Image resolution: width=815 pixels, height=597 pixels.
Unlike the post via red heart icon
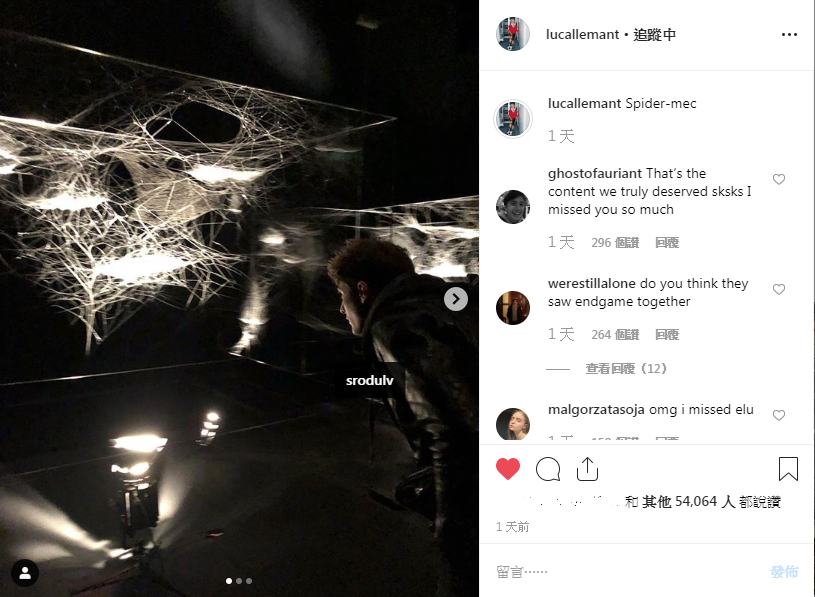tap(508, 469)
